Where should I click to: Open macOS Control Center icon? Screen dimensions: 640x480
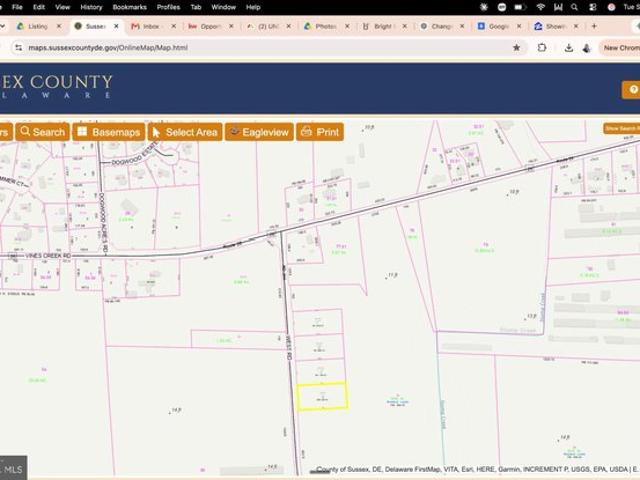[592, 7]
